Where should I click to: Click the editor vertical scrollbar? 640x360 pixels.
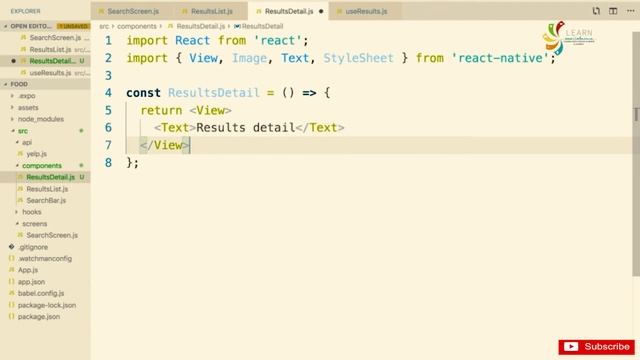click(x=636, y=153)
